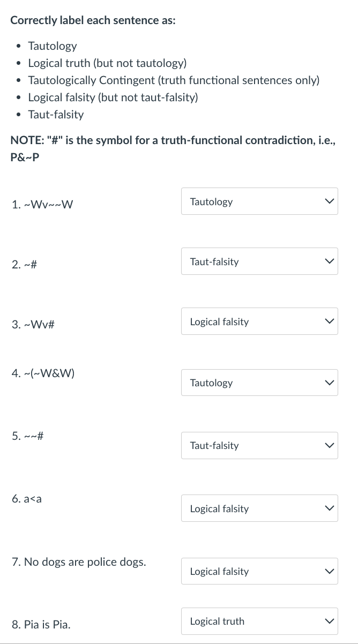Image resolution: width=358 pixels, height=644 pixels.
Task: Expand the chevron on question 8's answer selector
Action: point(329,620)
